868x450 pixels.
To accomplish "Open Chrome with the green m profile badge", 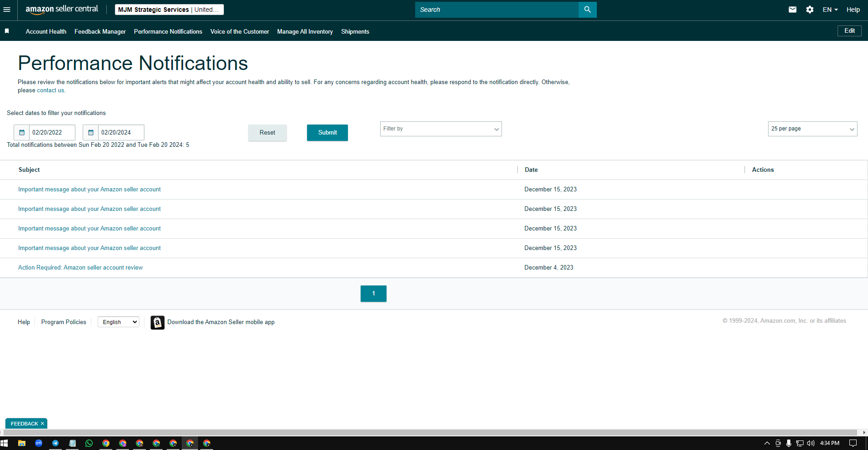I will 156,443.
